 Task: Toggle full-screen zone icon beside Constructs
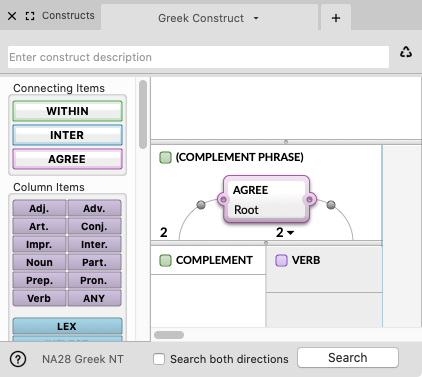pos(30,16)
